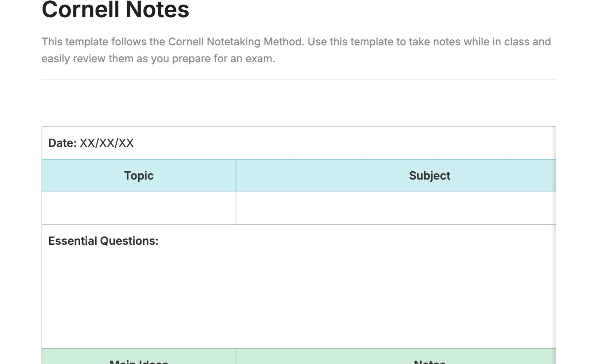This screenshot has width=596, height=364.
Task: Click the word "Cornell" in the title
Action: tap(81, 10)
